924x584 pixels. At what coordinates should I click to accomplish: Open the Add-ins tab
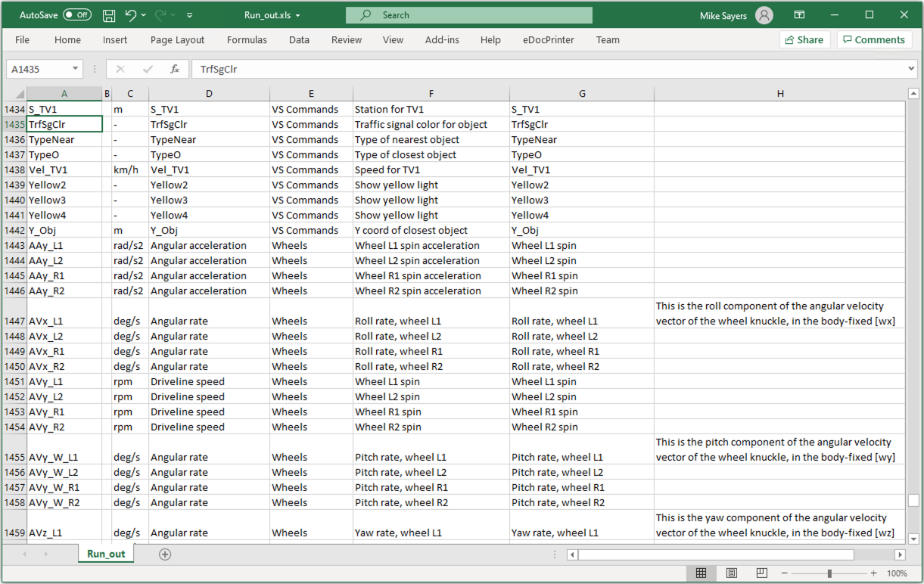[x=442, y=40]
